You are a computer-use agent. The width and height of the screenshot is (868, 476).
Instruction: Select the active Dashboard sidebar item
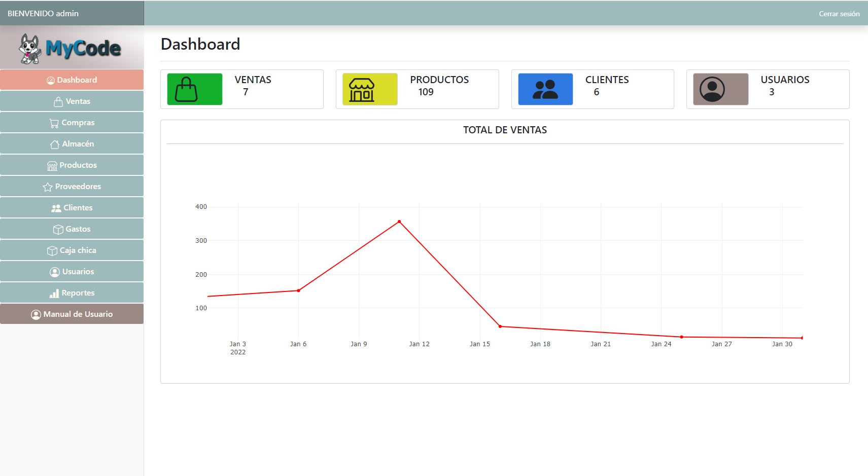point(72,80)
